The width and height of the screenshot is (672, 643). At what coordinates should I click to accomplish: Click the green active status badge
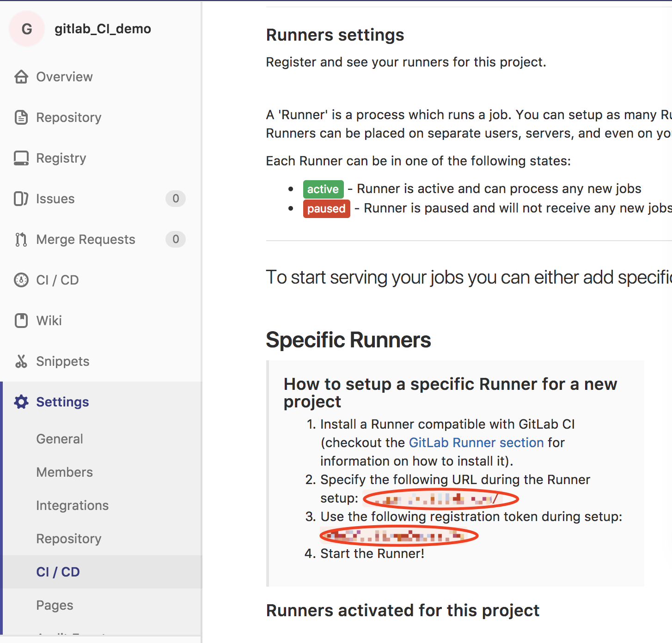click(324, 189)
